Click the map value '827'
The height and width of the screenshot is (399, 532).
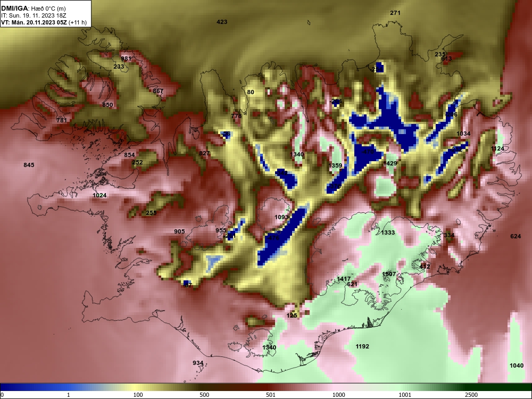coord(205,153)
